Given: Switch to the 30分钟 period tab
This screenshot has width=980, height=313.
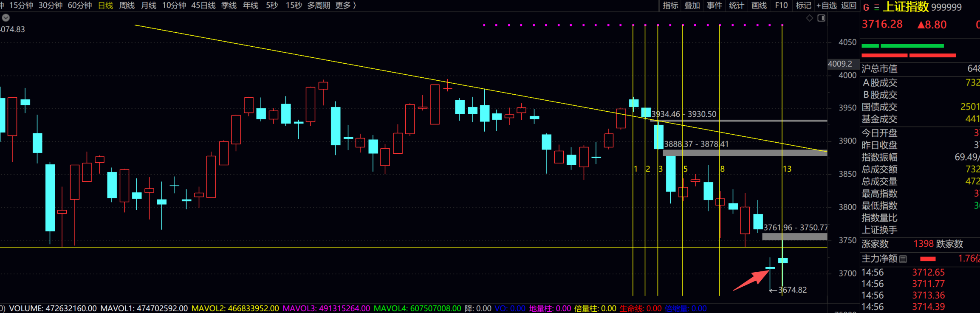Looking at the screenshot, I should [x=51, y=6].
